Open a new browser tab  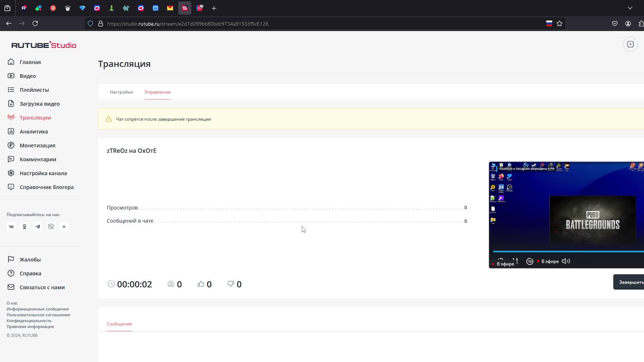pyautogui.click(x=214, y=8)
